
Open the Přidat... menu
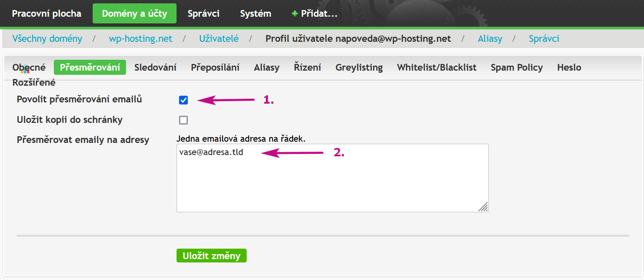pyautogui.click(x=315, y=13)
